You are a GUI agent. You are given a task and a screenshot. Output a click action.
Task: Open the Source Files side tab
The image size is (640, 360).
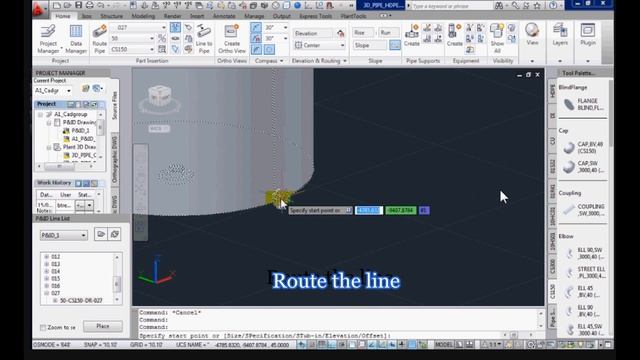click(115, 105)
